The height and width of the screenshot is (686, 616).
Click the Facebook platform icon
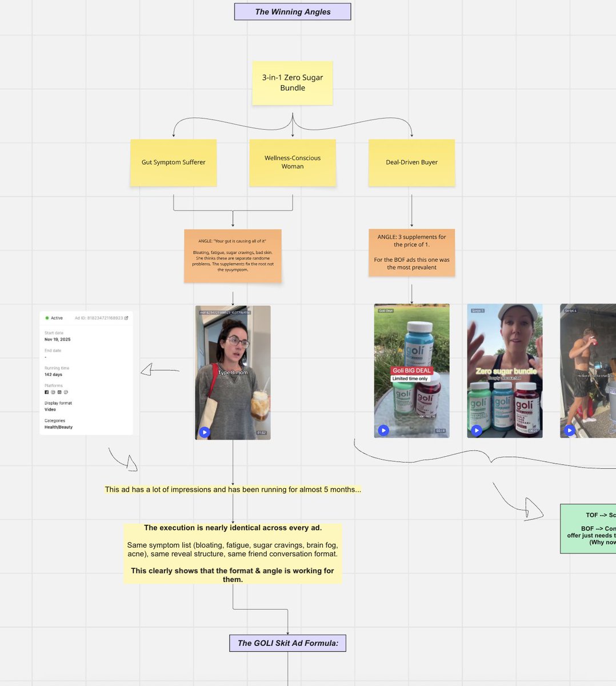pos(47,392)
